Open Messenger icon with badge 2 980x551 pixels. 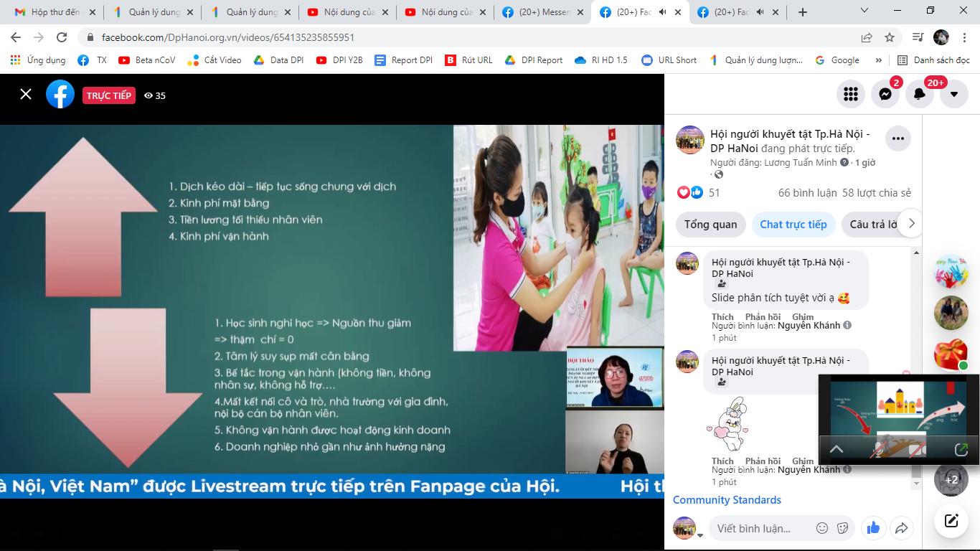coord(885,94)
